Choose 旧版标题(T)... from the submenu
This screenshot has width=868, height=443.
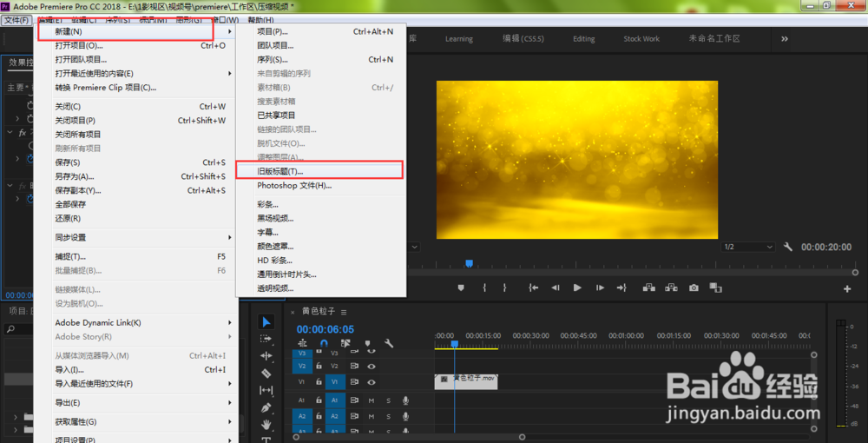coord(320,172)
